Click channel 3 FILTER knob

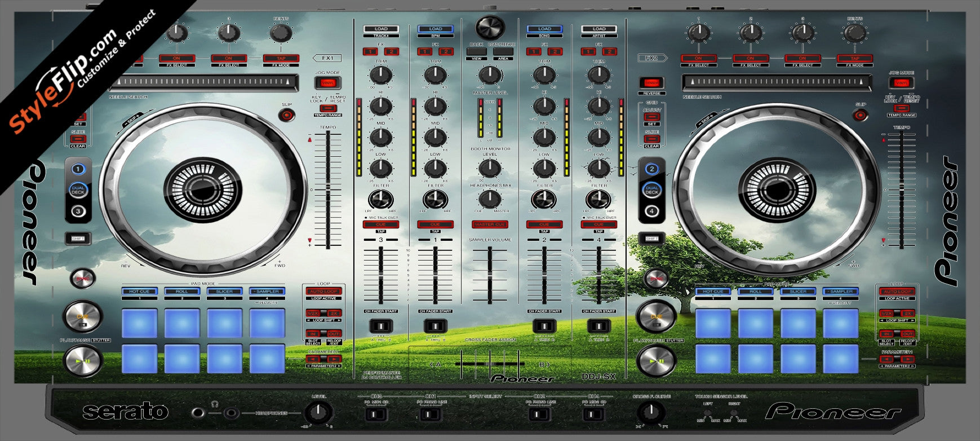(x=381, y=199)
